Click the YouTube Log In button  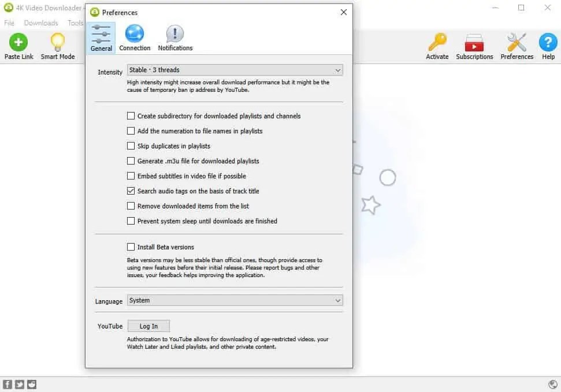pyautogui.click(x=148, y=326)
